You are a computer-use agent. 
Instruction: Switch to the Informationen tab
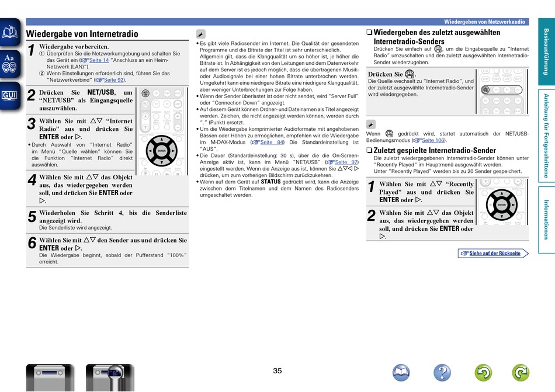[546, 220]
